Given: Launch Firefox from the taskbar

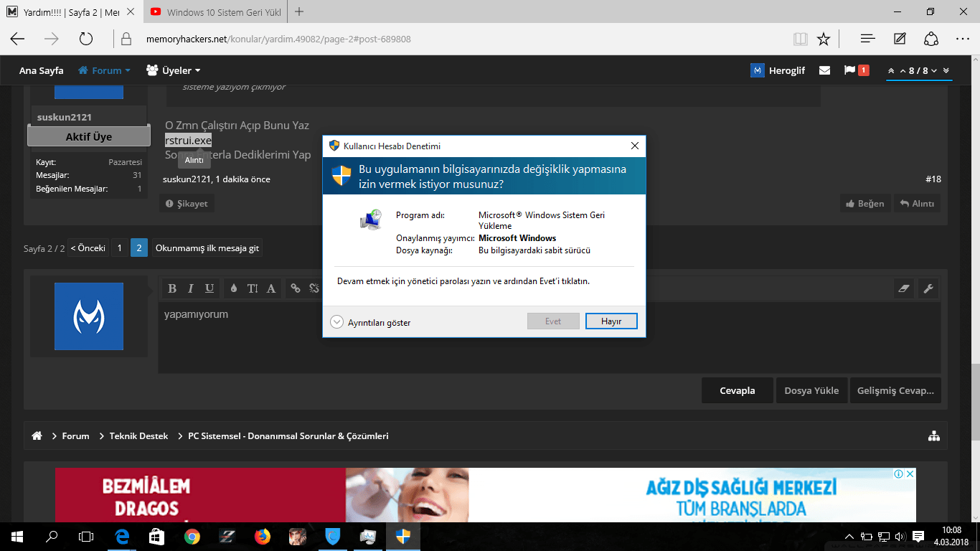Looking at the screenshot, I should [262, 536].
